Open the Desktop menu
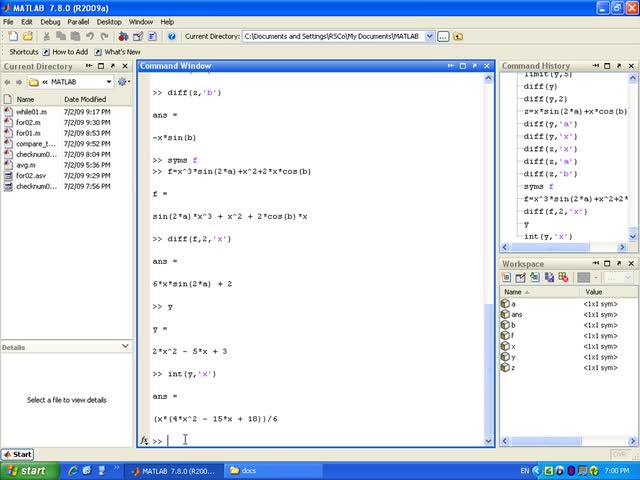This screenshot has width=640, height=480. click(109, 22)
